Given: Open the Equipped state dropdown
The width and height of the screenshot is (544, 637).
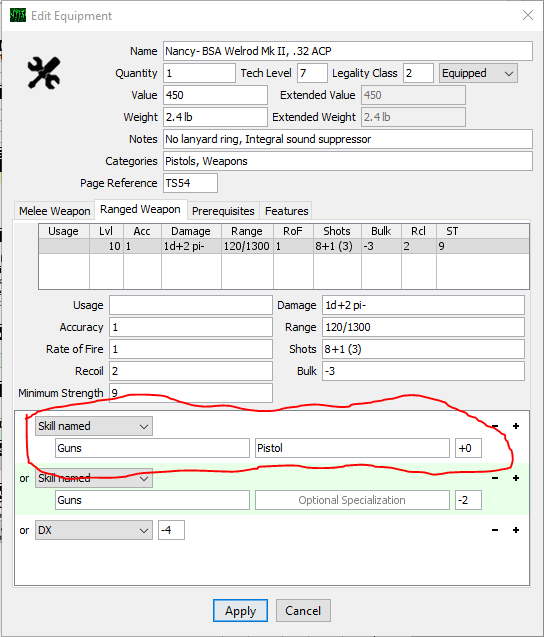Looking at the screenshot, I should click(x=478, y=73).
